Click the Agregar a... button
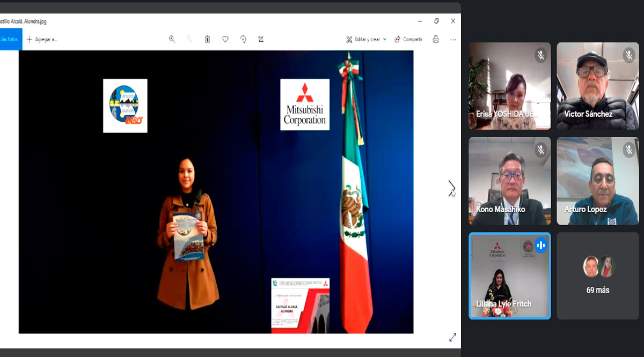 [x=41, y=39]
